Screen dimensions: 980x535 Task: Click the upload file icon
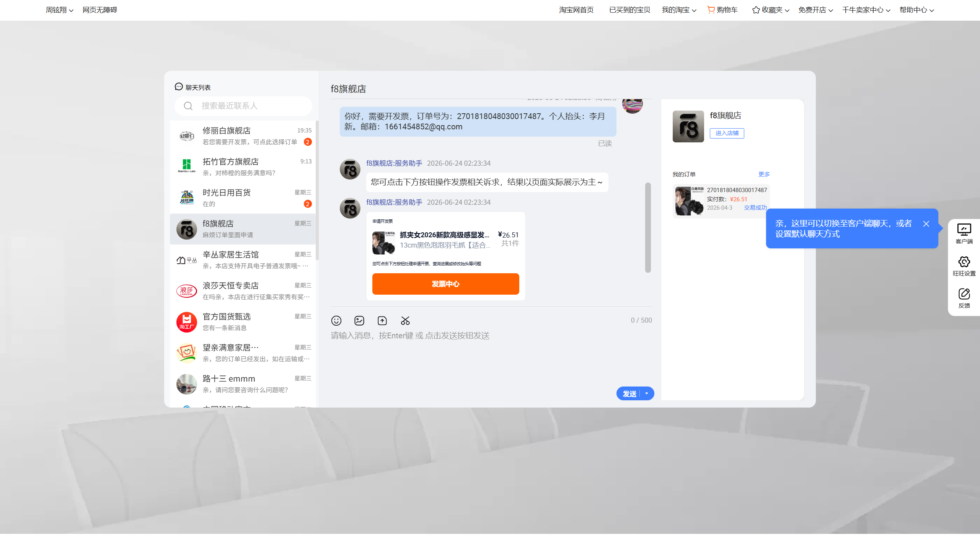(382, 321)
